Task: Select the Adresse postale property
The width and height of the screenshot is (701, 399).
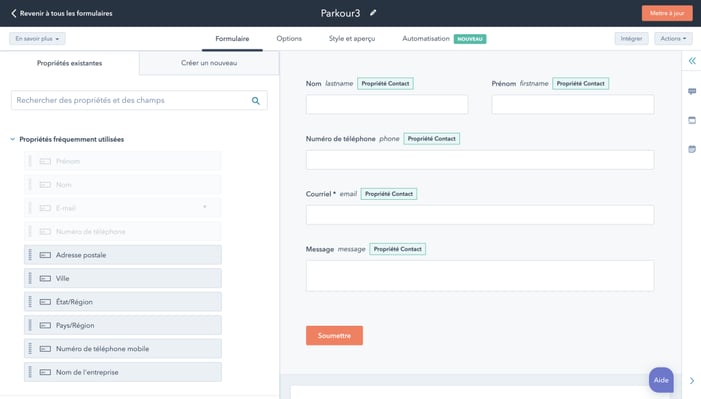Action: tap(123, 255)
